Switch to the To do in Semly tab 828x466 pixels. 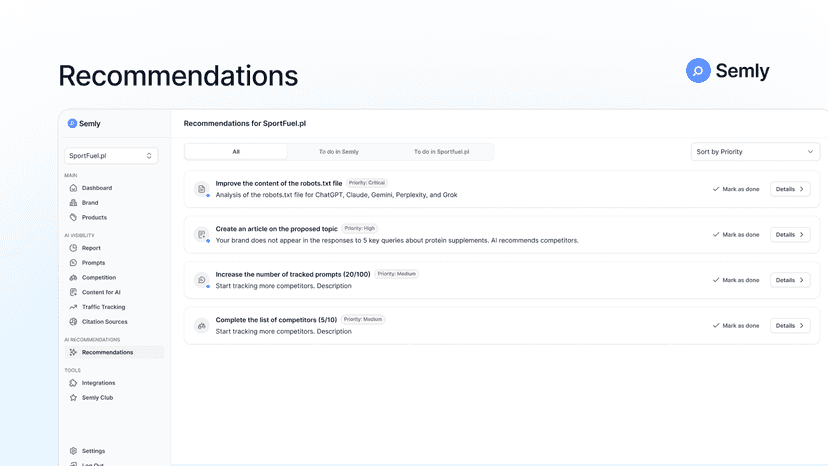coord(338,152)
